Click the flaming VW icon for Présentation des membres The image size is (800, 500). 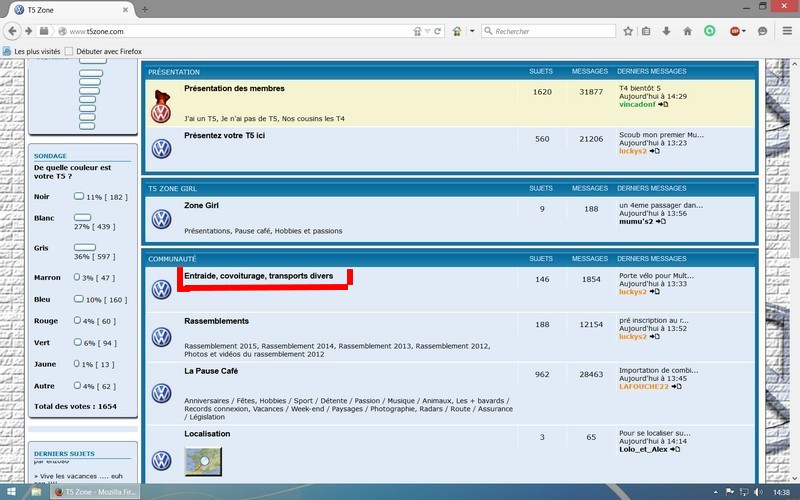pos(161,107)
